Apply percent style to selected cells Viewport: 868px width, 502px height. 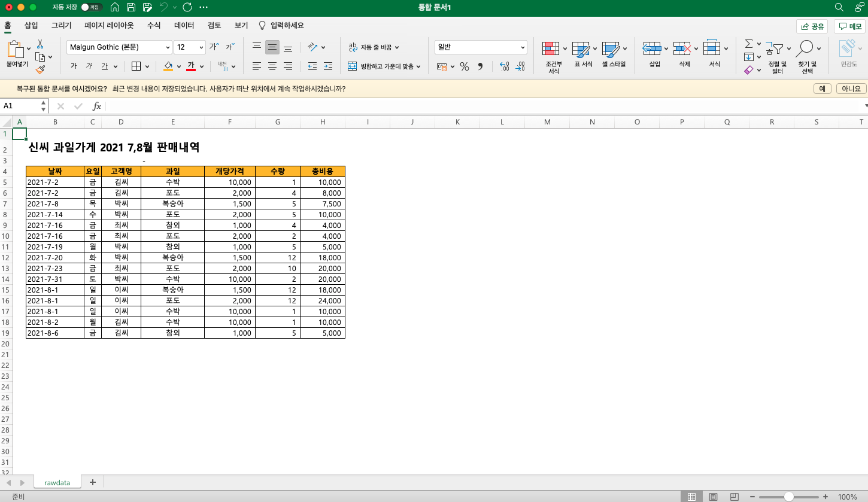click(x=464, y=66)
